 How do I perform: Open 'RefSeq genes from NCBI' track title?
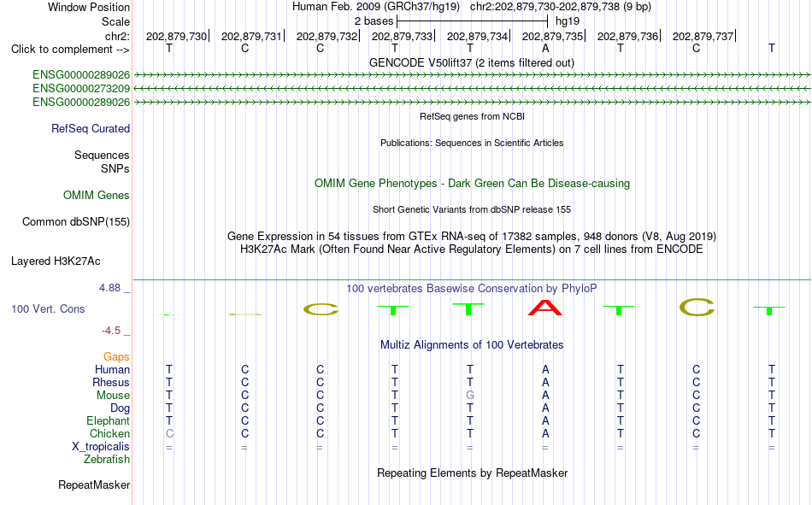(472, 116)
